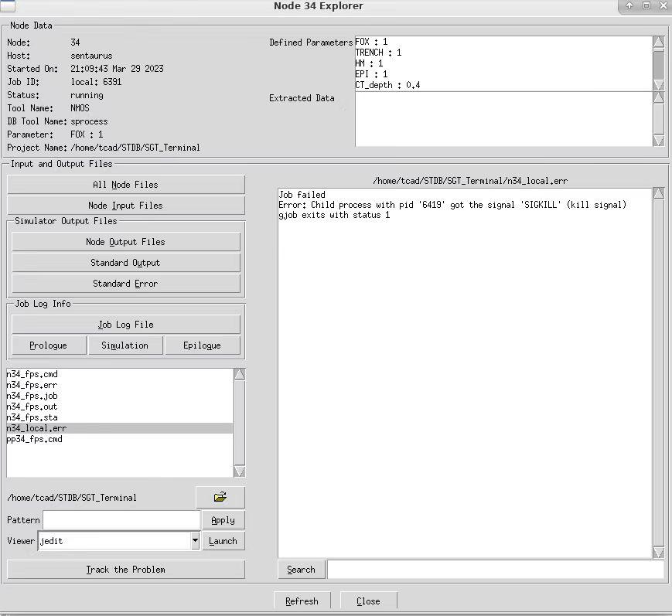
Task: Open the Prologue job log section
Action: [49, 345]
